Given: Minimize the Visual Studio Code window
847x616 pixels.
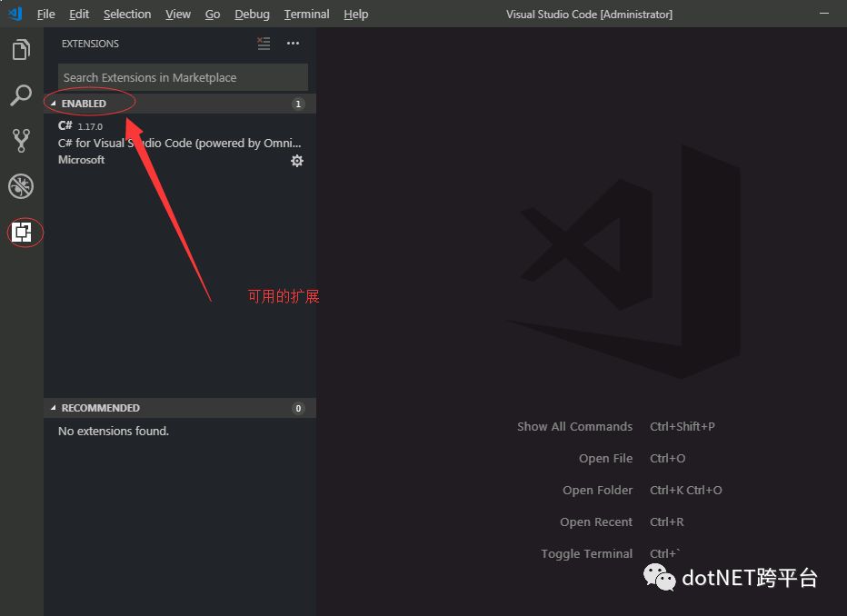Looking at the screenshot, I should (823, 14).
